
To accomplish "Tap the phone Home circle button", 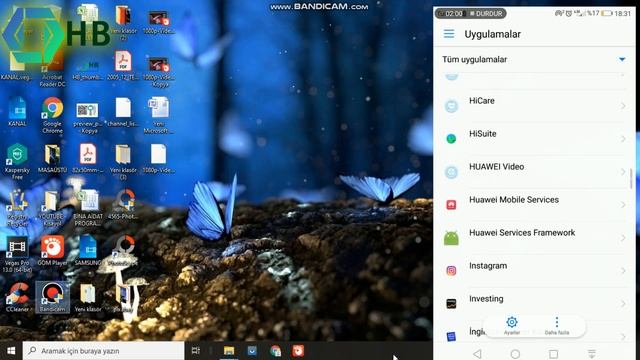I will (x=515, y=353).
